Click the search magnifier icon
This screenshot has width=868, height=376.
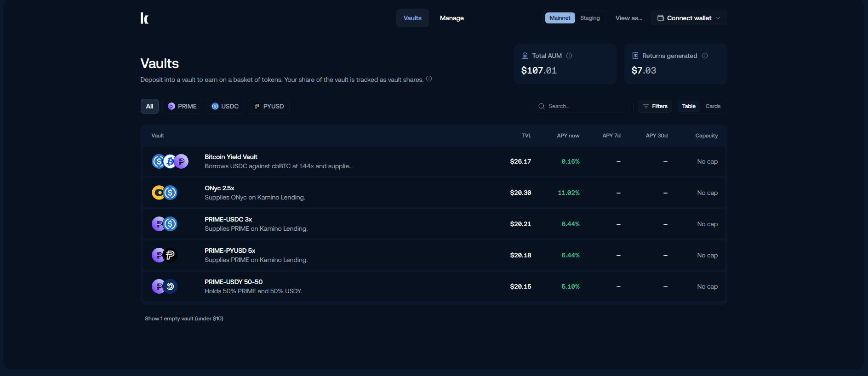[x=542, y=106]
